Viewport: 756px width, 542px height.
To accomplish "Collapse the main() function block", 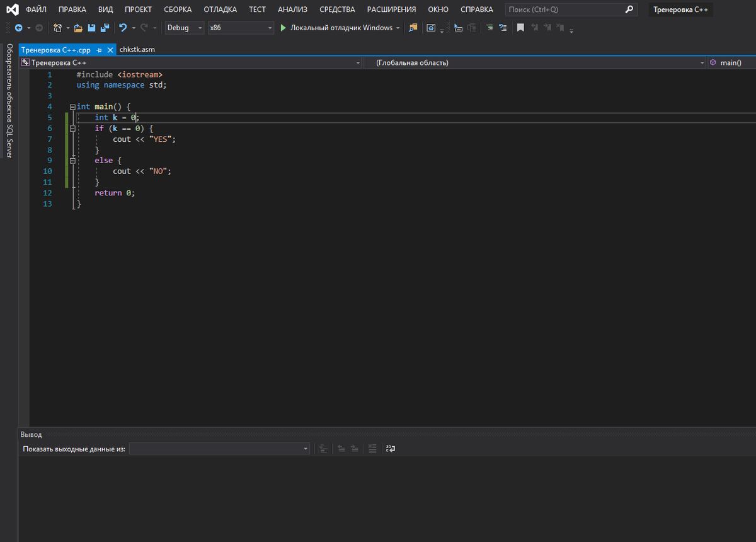I will coord(72,107).
